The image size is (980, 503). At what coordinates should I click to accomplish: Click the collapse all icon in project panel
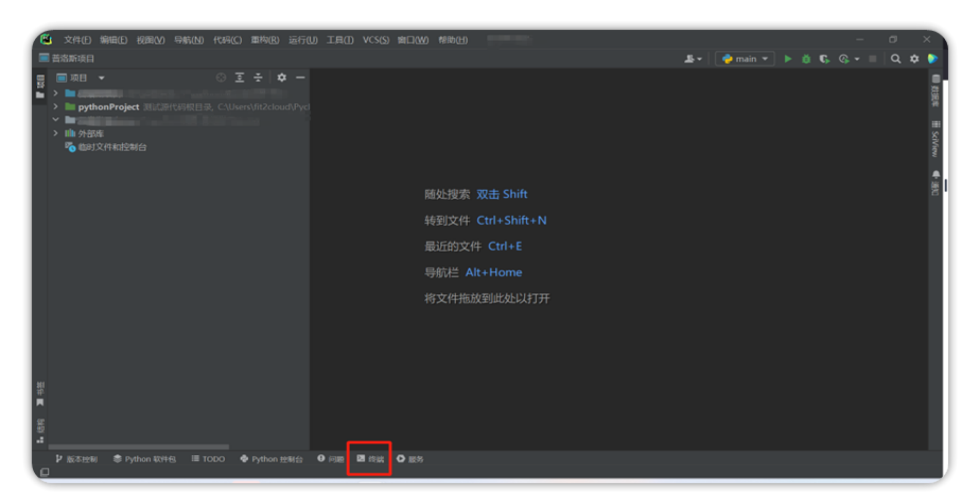(258, 78)
